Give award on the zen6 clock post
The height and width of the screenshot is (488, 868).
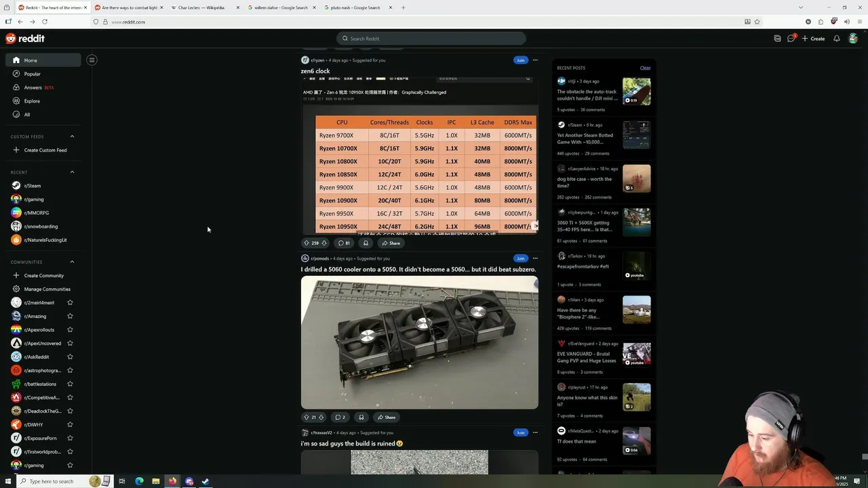click(x=366, y=243)
